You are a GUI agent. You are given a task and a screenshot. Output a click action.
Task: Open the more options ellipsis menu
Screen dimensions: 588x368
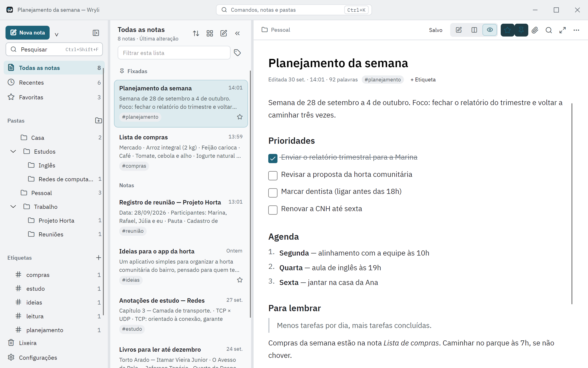pyautogui.click(x=576, y=30)
